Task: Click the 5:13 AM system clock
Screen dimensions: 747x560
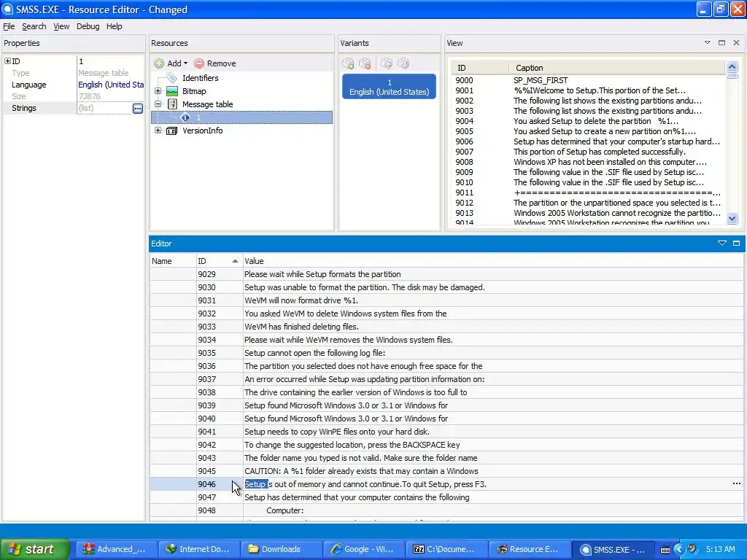Action: (720, 549)
